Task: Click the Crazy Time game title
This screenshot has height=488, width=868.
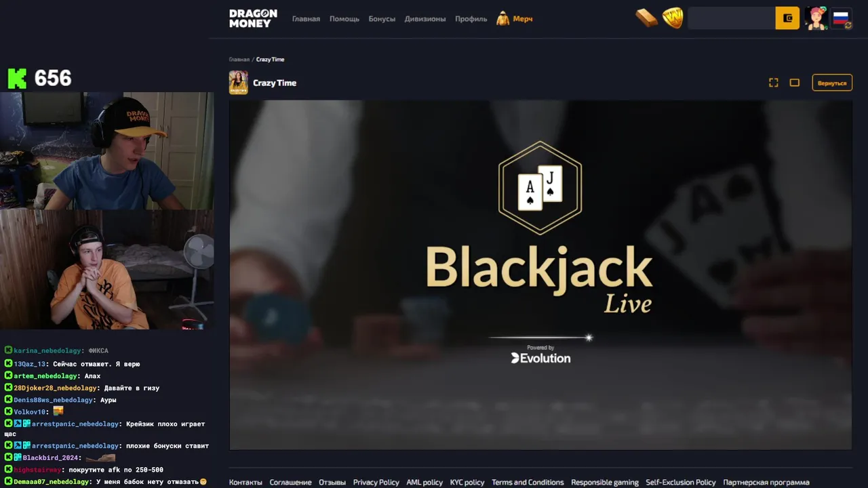Action: click(275, 83)
